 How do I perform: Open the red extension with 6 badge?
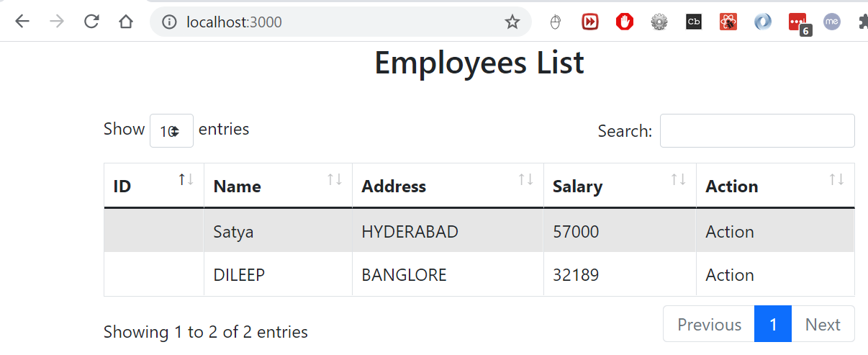pos(797,23)
